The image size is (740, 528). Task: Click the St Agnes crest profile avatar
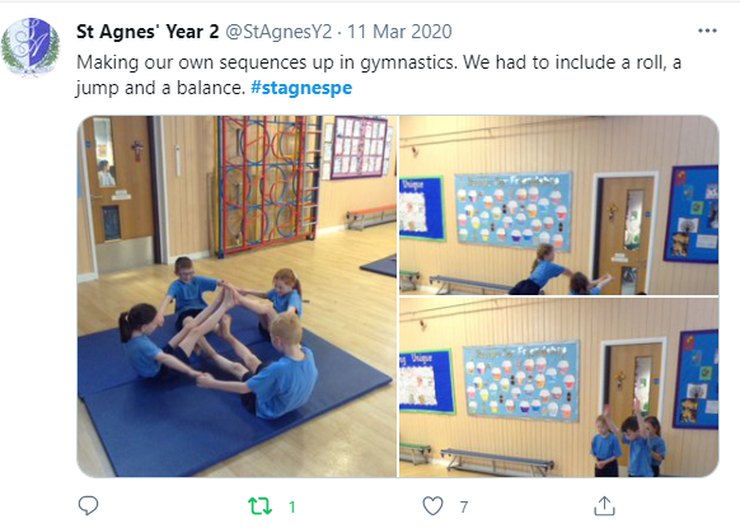[31, 46]
